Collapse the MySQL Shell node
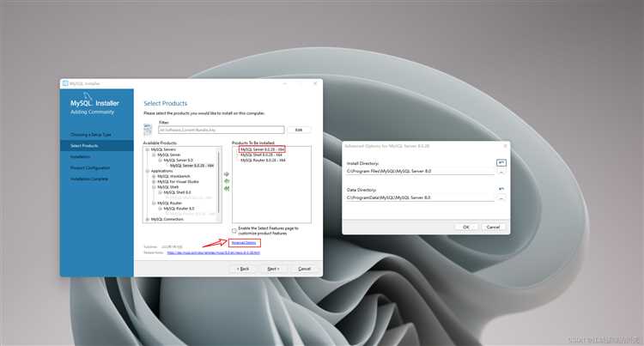This screenshot has width=644, height=346. point(154,187)
